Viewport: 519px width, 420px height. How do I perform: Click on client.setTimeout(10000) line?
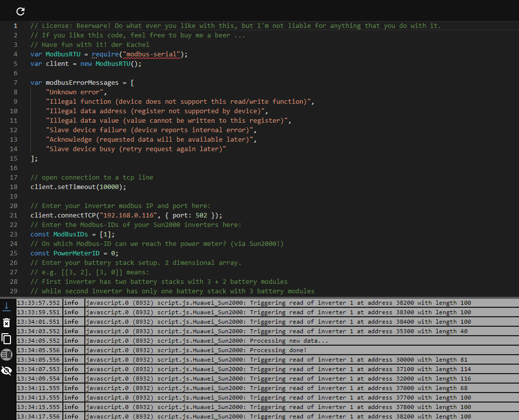click(78, 187)
